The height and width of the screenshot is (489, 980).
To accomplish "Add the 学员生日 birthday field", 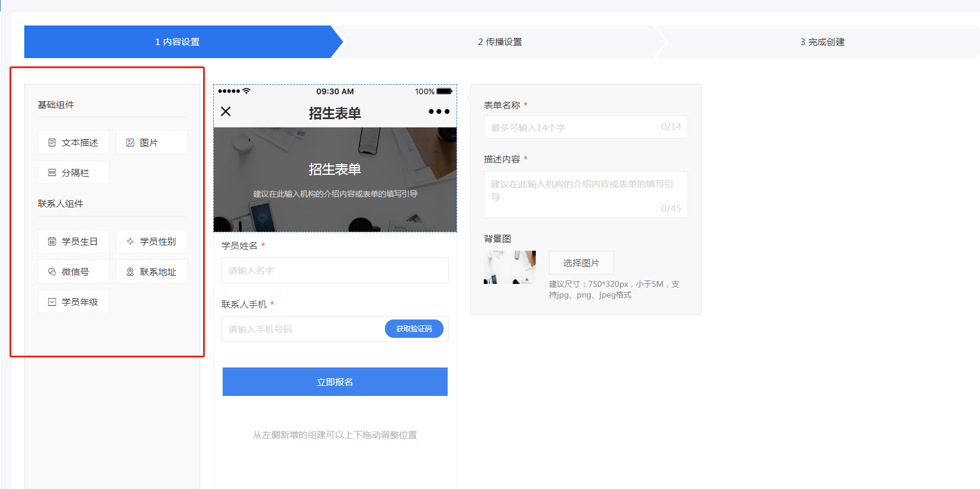I will 73,241.
